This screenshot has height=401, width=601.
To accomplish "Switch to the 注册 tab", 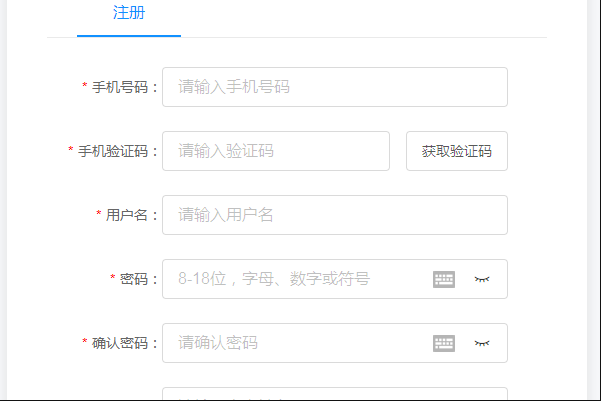I will coord(129,13).
